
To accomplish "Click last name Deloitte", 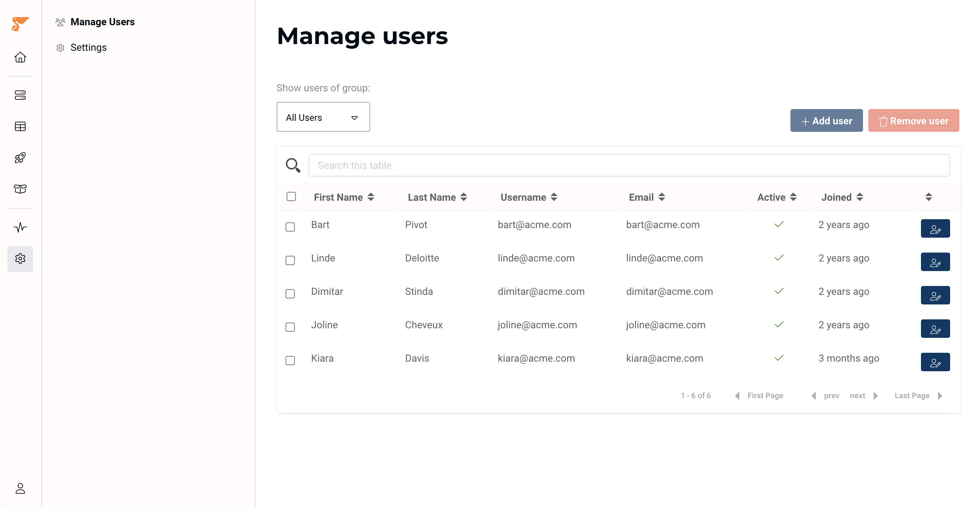I will pyautogui.click(x=421, y=258).
